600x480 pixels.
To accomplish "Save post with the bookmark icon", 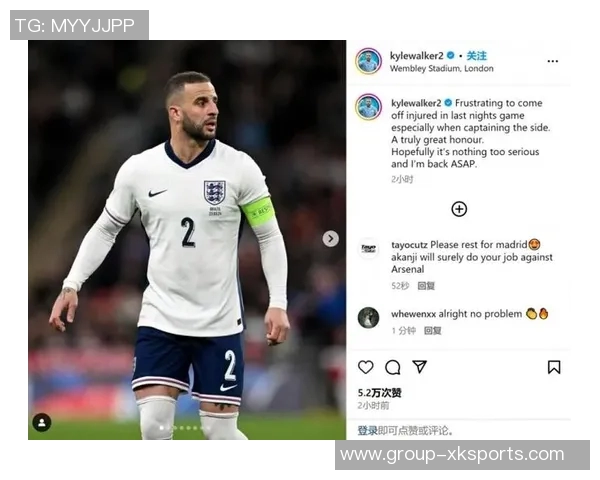I will pyautogui.click(x=554, y=367).
